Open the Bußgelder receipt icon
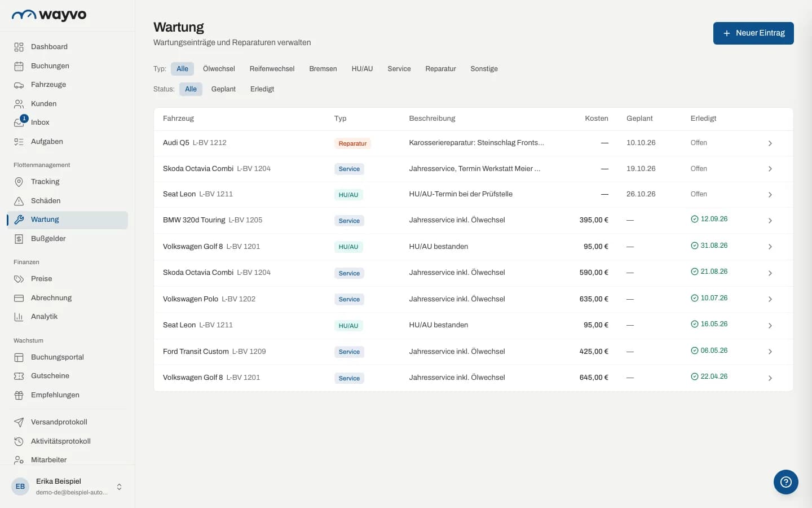 coord(19,239)
